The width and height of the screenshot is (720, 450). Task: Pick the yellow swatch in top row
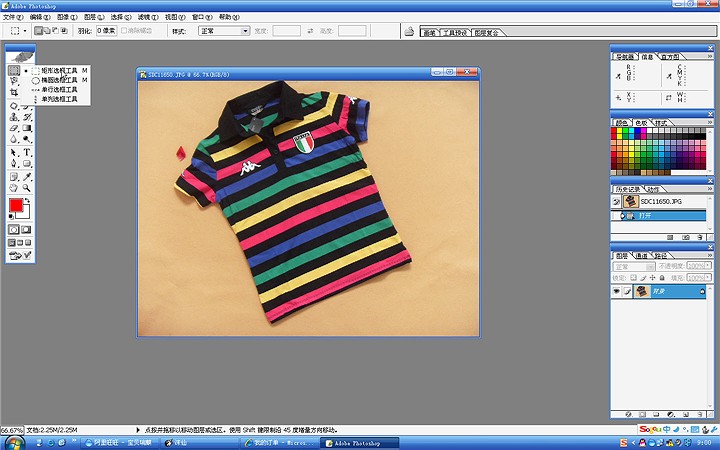[x=619, y=131]
